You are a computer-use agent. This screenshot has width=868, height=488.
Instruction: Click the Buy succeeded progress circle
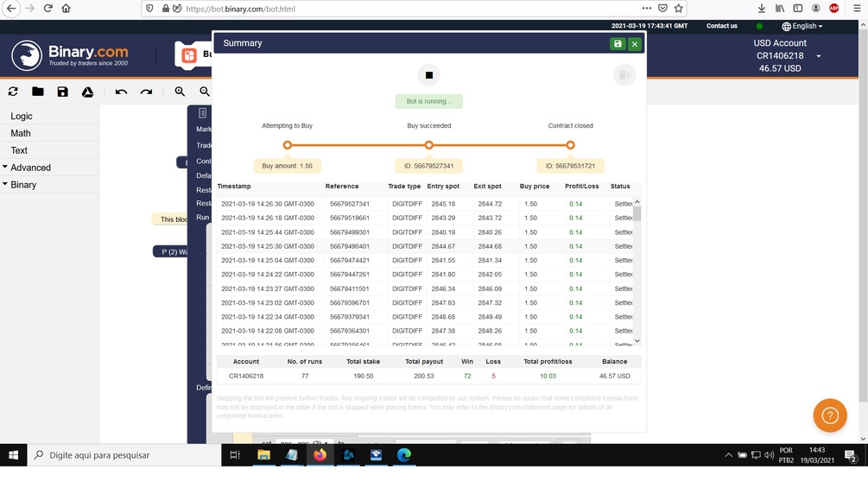pos(428,145)
